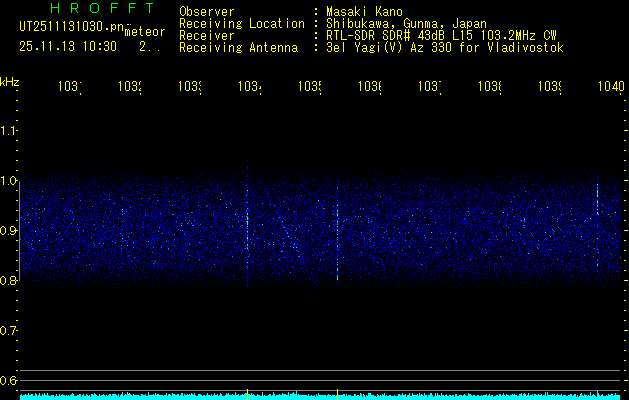Viewport: 629px width, 400px height.
Task: Click the Receiving Location field label
Action: tap(241, 23)
